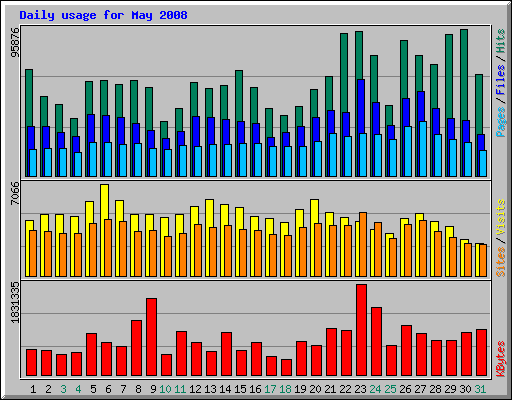Click day label 29 on x-axis

[x=450, y=389]
